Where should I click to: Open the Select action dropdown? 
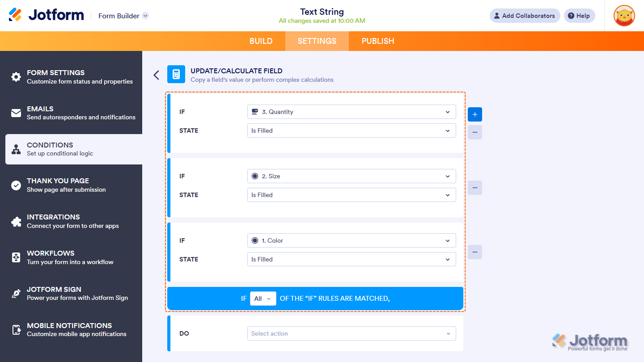coord(352,333)
